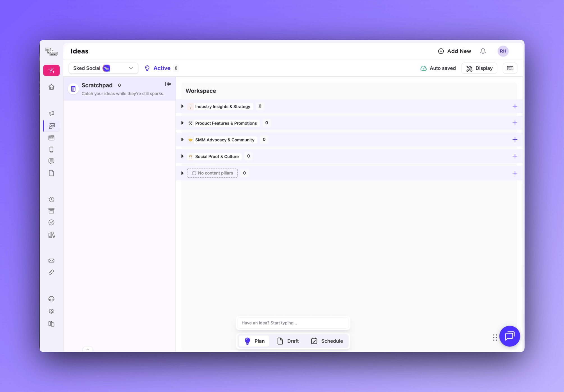This screenshot has width=564, height=392.
Task: Switch to the Schedule tab
Action: click(327, 341)
